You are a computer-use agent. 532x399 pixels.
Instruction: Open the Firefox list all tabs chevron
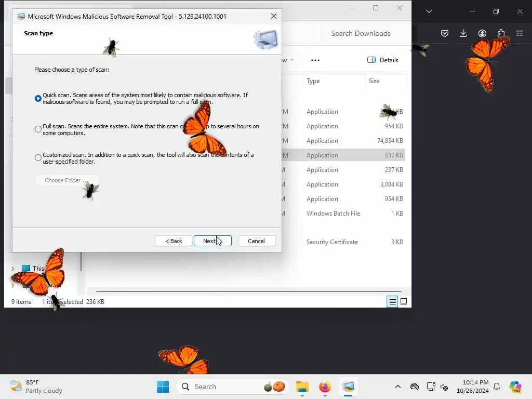point(429,11)
